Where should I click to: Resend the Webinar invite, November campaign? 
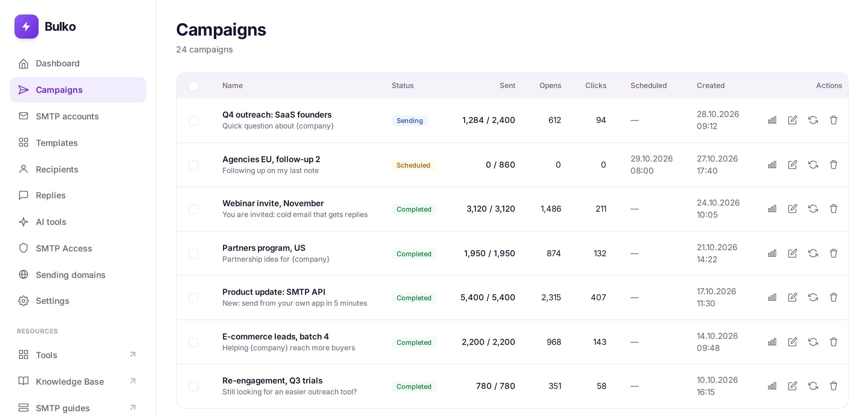(813, 209)
